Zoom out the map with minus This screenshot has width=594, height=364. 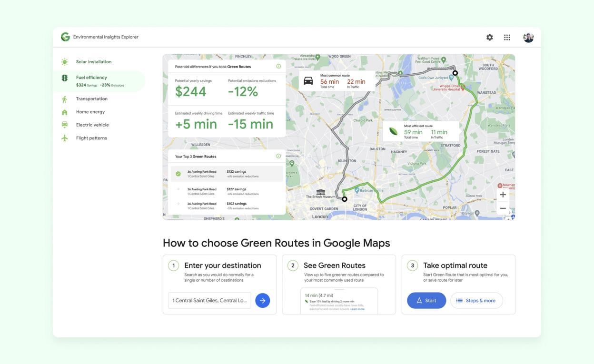click(503, 208)
